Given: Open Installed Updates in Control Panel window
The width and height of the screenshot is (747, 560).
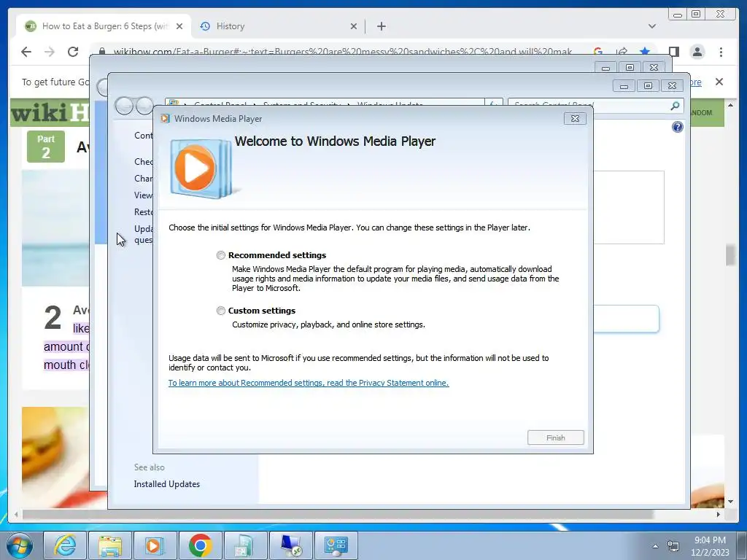Looking at the screenshot, I should (x=167, y=484).
